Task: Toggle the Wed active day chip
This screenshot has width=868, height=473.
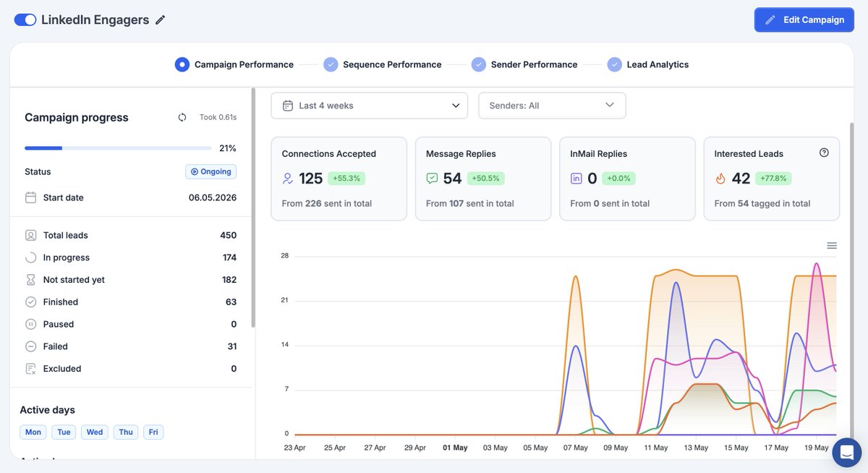Action: [95, 432]
